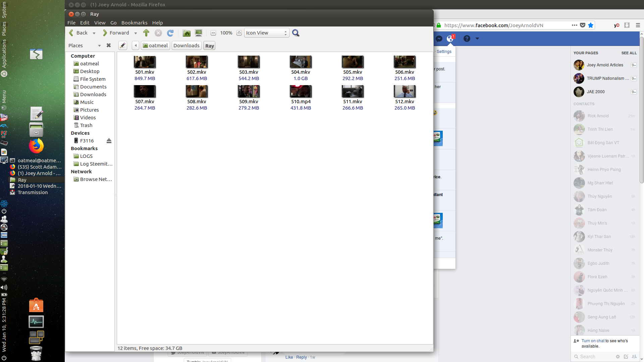Open the Edit menu
Image resolution: width=644 pixels, height=362 pixels.
click(85, 23)
